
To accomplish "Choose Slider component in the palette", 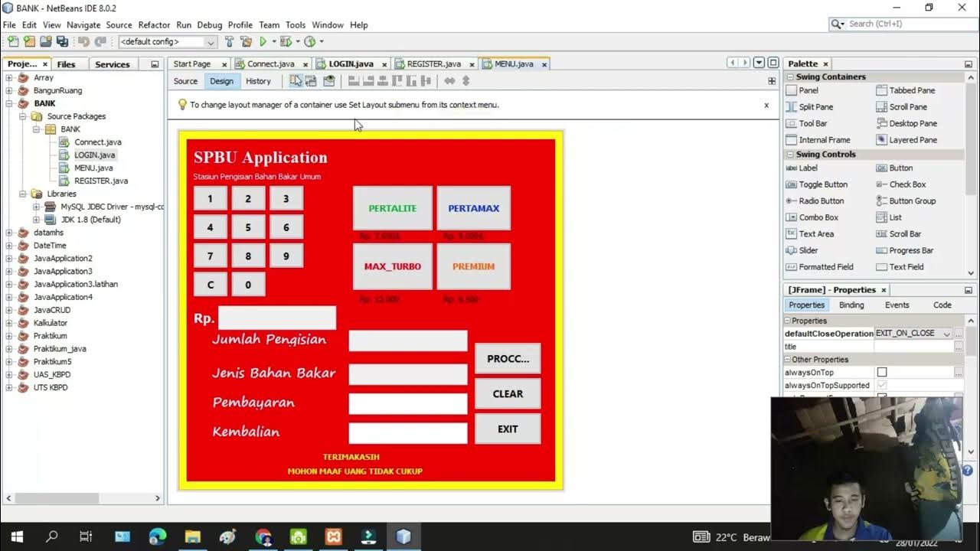I will 802,250.
